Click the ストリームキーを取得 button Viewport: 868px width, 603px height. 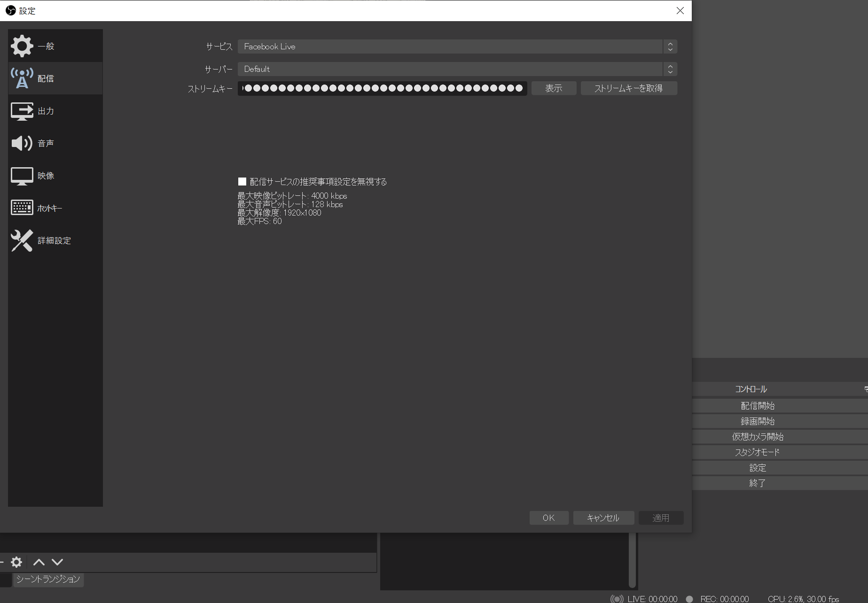point(629,88)
